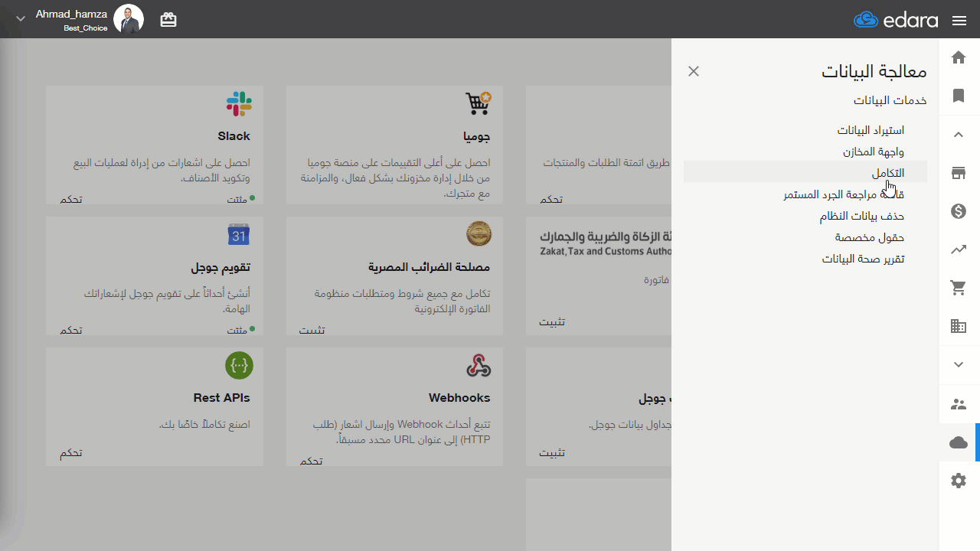Open استيراد البيانات menu item
This screenshot has height=551, width=980.
pos(871,130)
